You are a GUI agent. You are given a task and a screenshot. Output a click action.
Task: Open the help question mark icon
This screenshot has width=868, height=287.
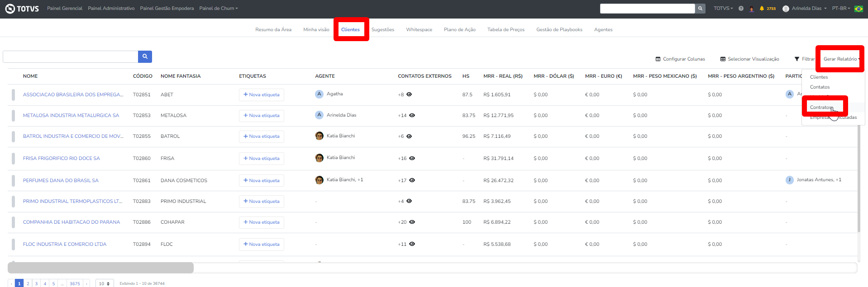[741, 9]
